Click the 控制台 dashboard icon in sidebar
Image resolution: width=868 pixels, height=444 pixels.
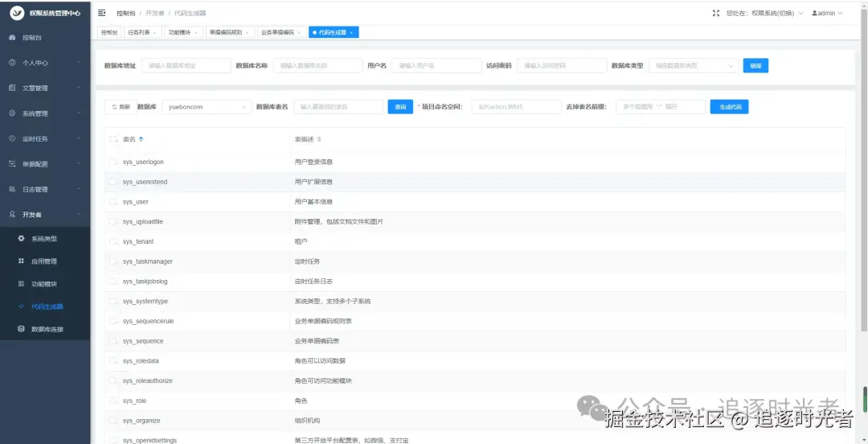12,37
